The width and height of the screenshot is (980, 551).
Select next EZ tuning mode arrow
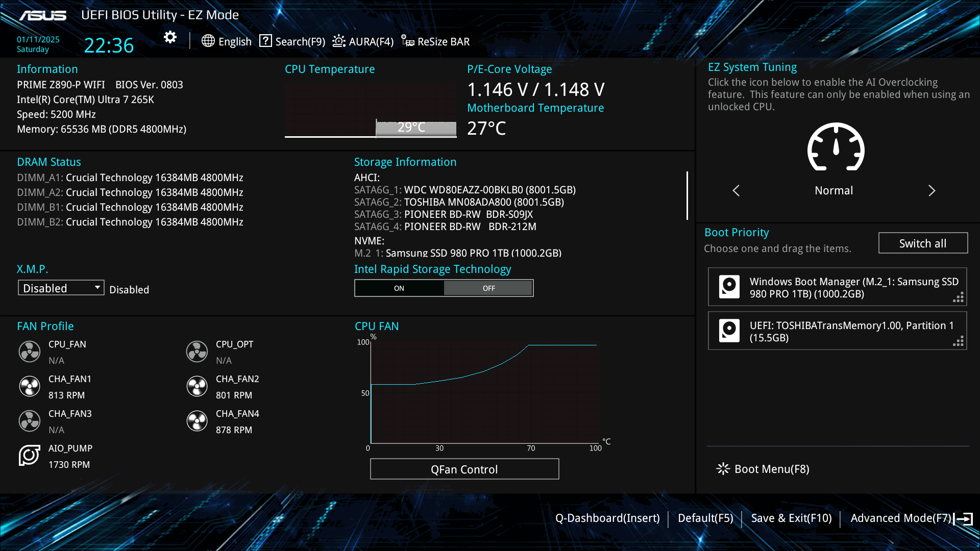point(932,190)
